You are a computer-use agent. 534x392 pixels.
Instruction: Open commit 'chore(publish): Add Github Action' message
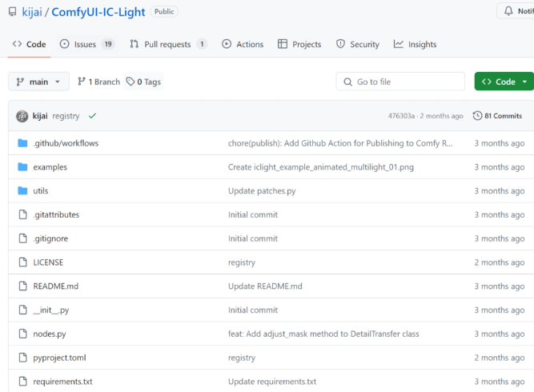pos(340,143)
